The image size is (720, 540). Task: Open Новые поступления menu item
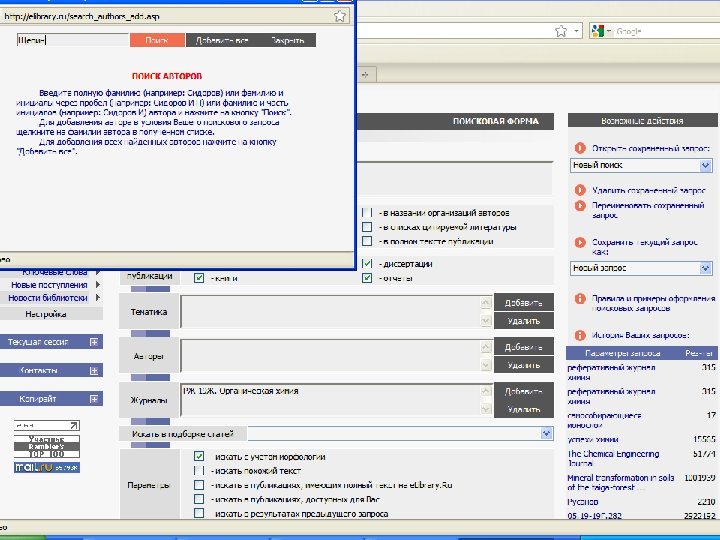(49, 285)
